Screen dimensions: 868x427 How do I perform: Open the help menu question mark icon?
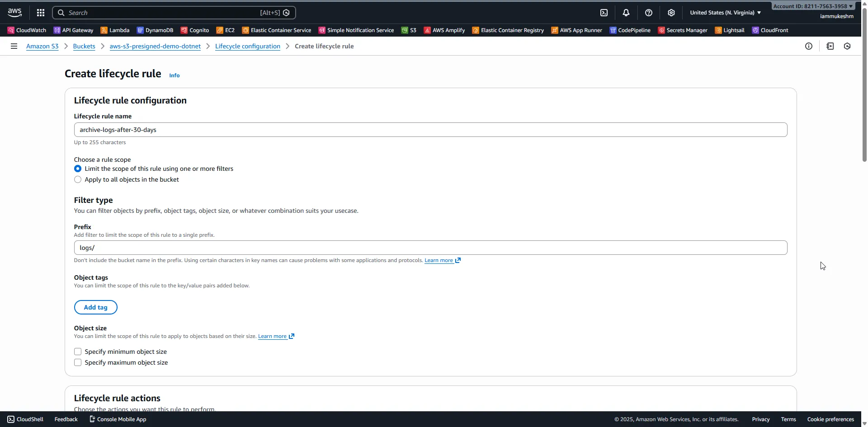point(649,12)
